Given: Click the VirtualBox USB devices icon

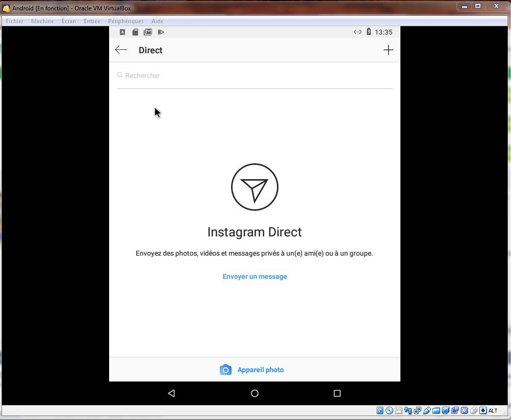Looking at the screenshot, I should point(427,411).
